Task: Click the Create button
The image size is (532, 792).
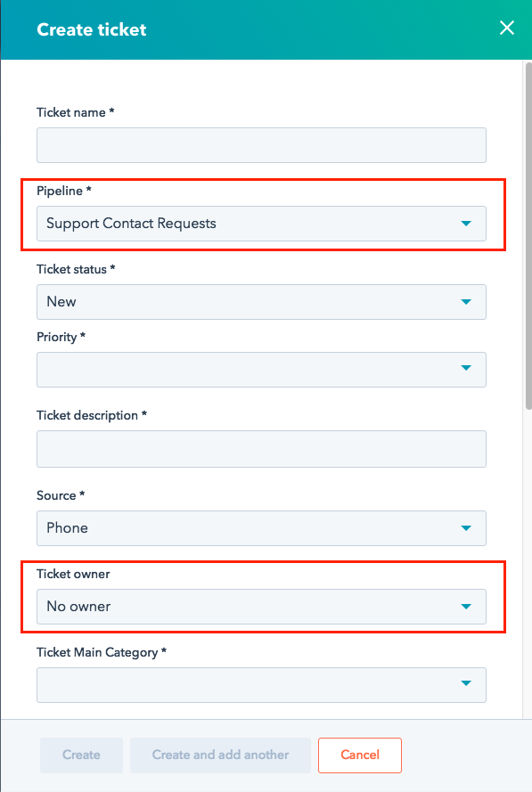Action: (81, 755)
